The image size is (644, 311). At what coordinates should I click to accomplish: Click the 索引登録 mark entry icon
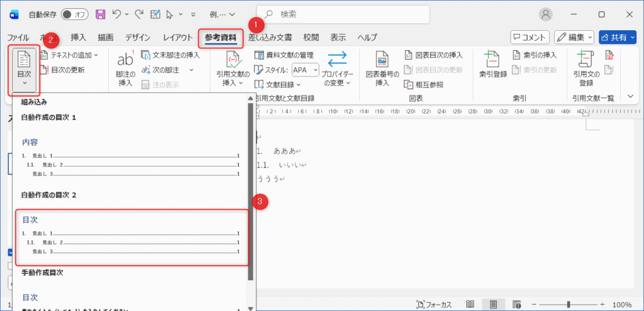coord(492,60)
